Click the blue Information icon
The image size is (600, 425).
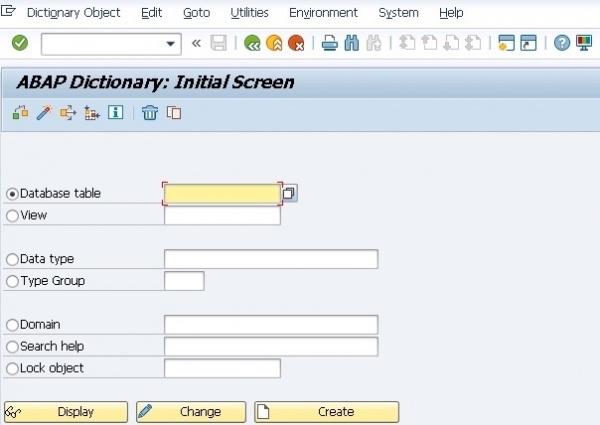click(116, 112)
